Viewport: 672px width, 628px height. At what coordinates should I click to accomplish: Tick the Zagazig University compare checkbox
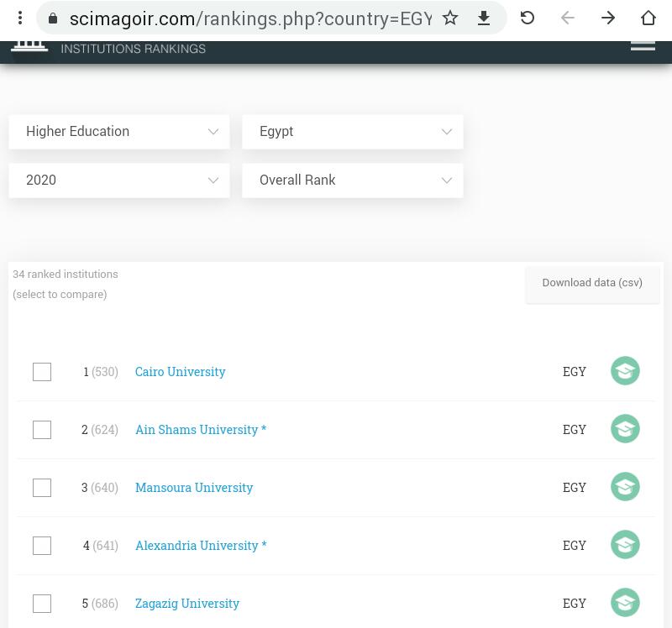(42, 604)
